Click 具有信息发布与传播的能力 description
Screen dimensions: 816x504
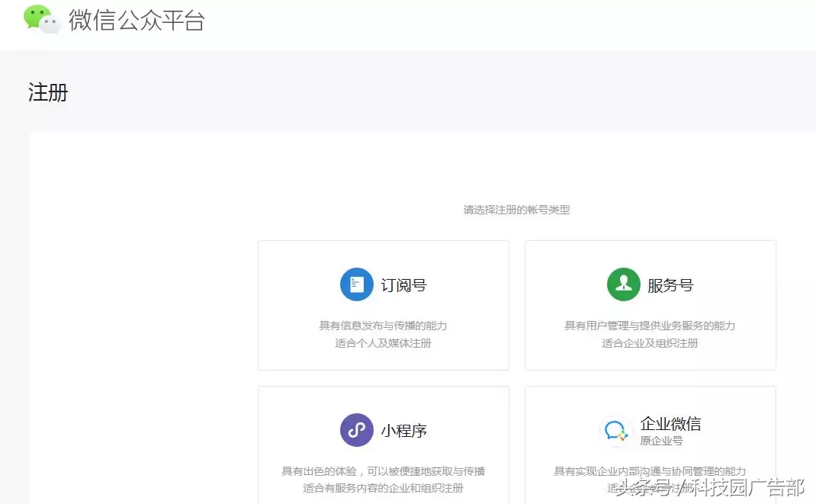click(383, 326)
